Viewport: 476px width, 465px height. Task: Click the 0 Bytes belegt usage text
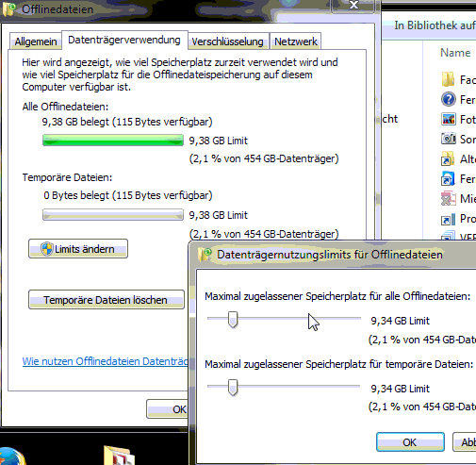pos(128,195)
